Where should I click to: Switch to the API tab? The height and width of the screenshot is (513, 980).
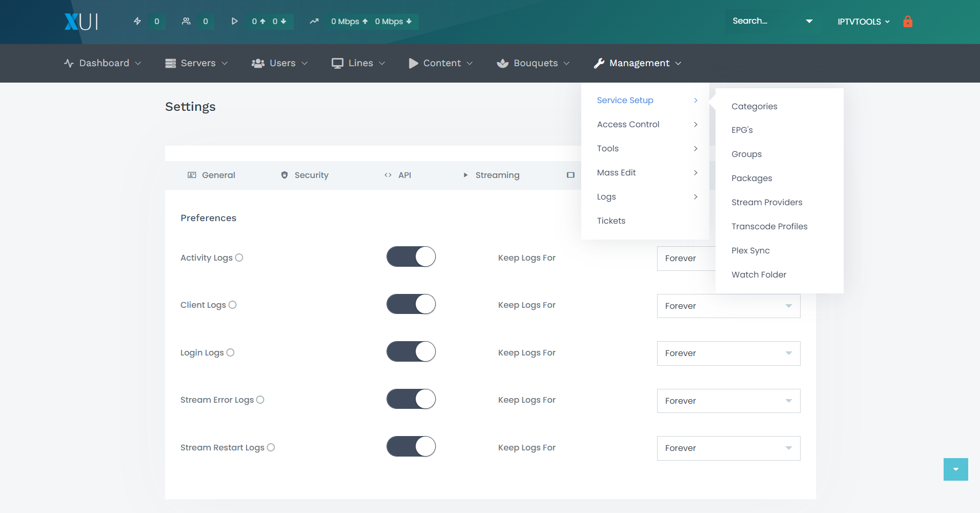point(398,175)
